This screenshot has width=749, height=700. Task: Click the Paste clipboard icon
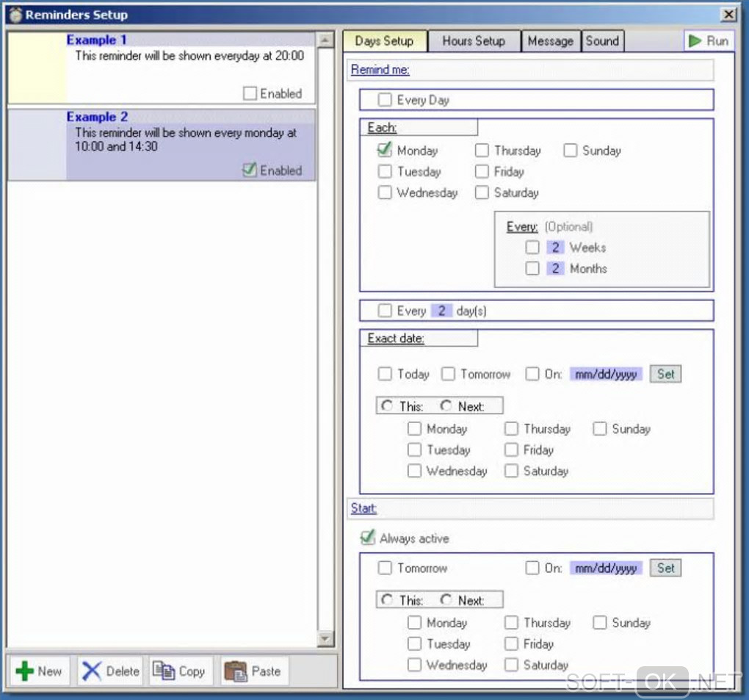[x=236, y=671]
